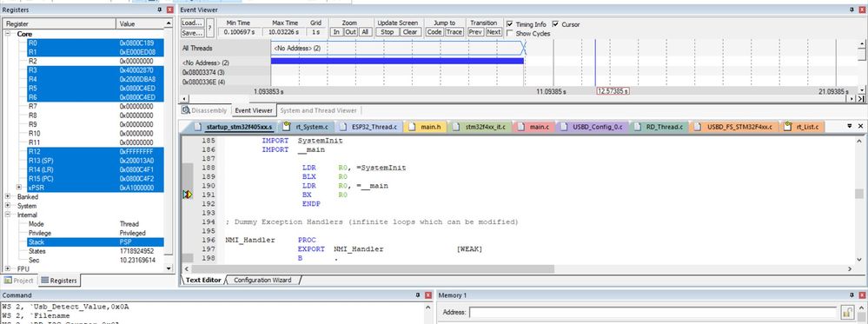Open USBD_FS_STM32F4xx.c file tab

point(734,127)
